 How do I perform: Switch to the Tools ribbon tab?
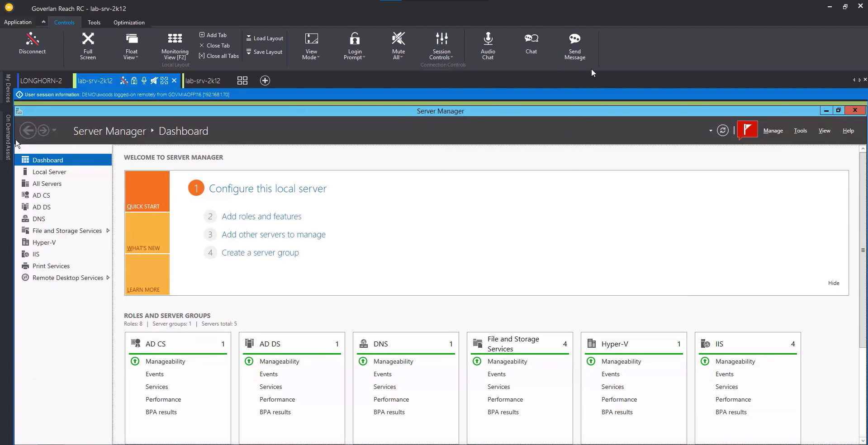(94, 22)
